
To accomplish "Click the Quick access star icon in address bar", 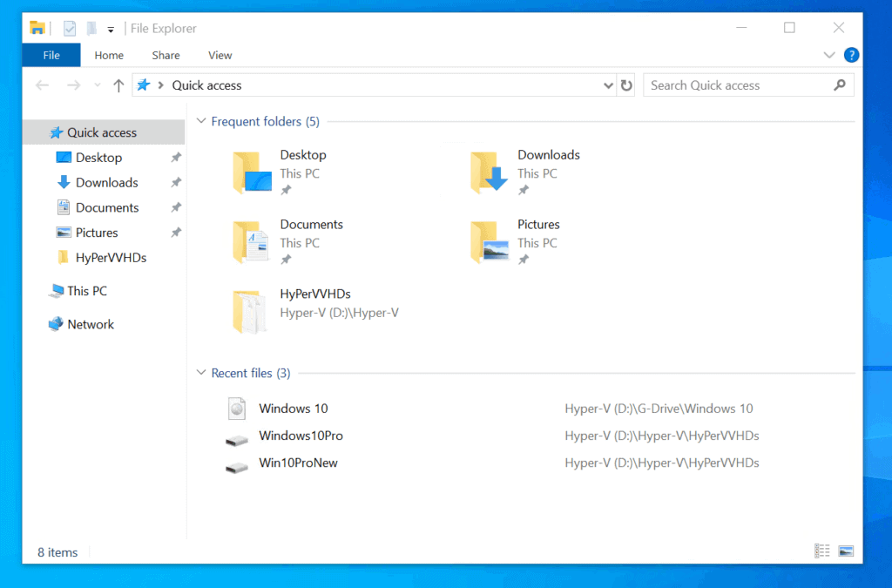I will [144, 84].
